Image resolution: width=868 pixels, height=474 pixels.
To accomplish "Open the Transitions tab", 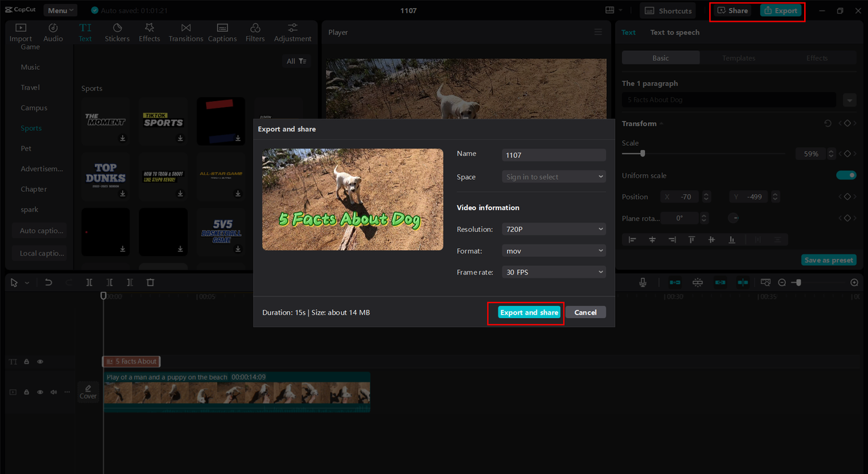I will tap(186, 33).
